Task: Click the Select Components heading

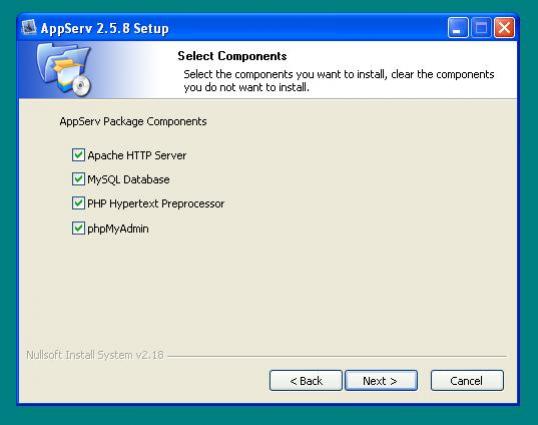Action: (x=232, y=56)
